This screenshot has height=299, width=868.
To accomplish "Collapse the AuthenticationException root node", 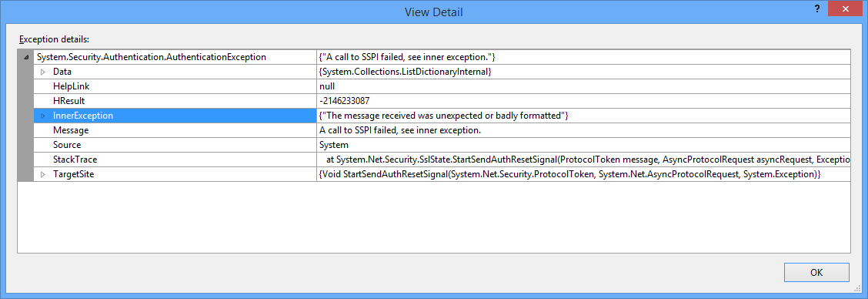I will pyautogui.click(x=27, y=57).
